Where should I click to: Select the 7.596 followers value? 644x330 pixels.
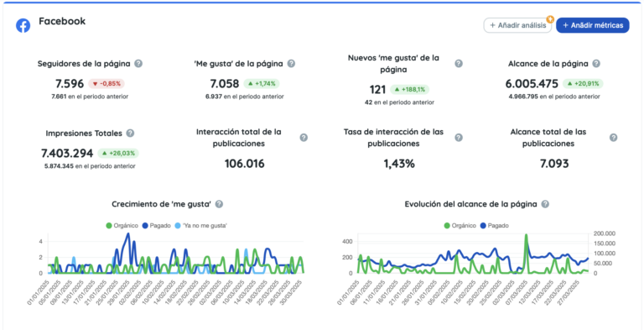click(70, 84)
